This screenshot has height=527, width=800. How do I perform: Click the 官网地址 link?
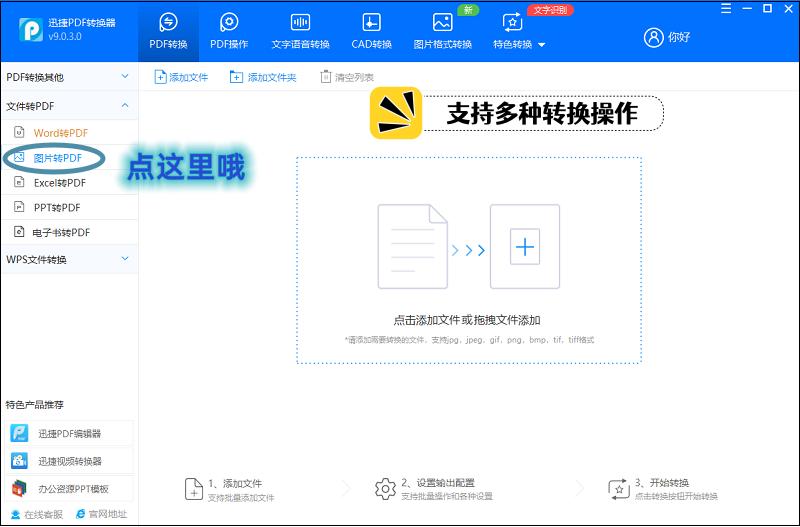[101, 514]
